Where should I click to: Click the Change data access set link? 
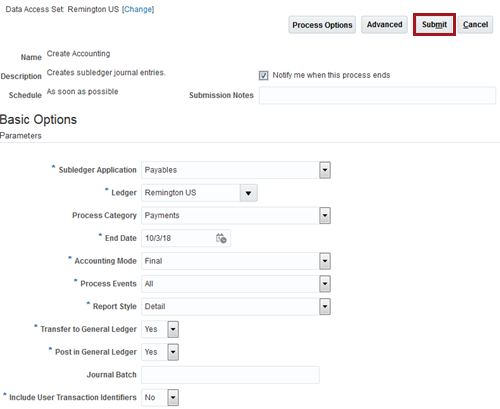point(138,9)
